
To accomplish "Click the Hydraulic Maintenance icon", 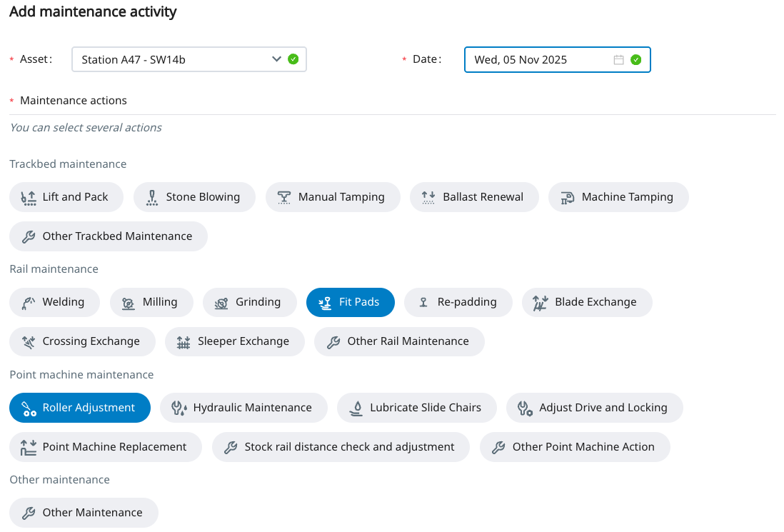I will coord(179,408).
